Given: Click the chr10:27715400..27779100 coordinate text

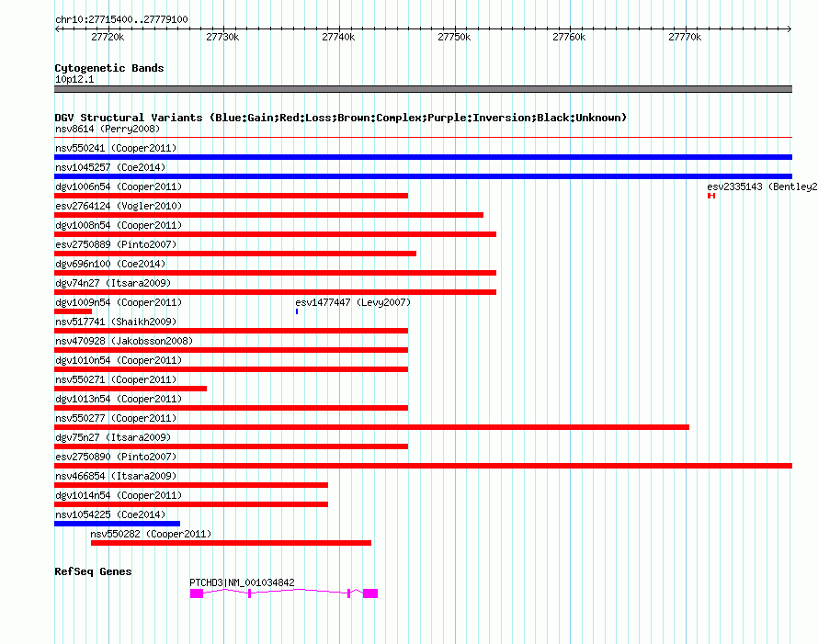Looking at the screenshot, I should click(x=121, y=19).
